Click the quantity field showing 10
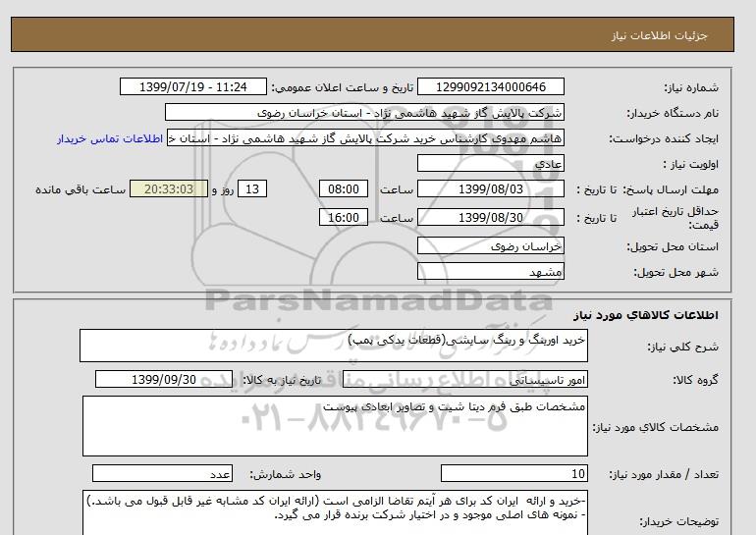 515,474
